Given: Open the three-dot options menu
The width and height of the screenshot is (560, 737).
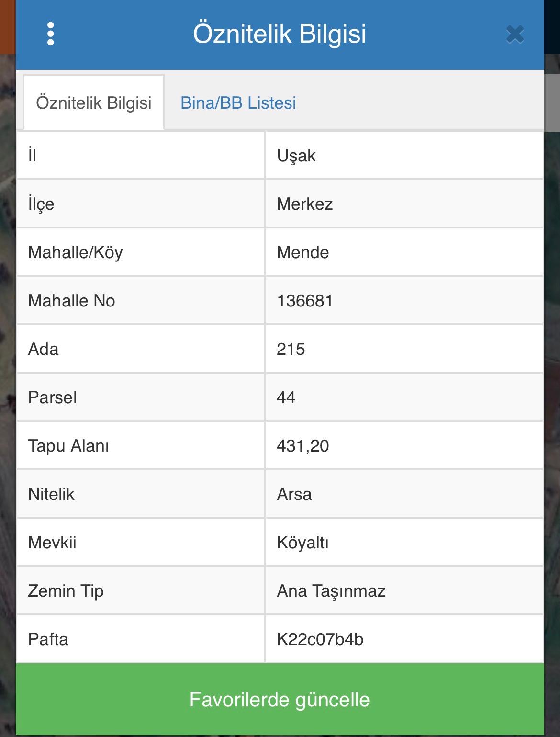Looking at the screenshot, I should pos(51,34).
